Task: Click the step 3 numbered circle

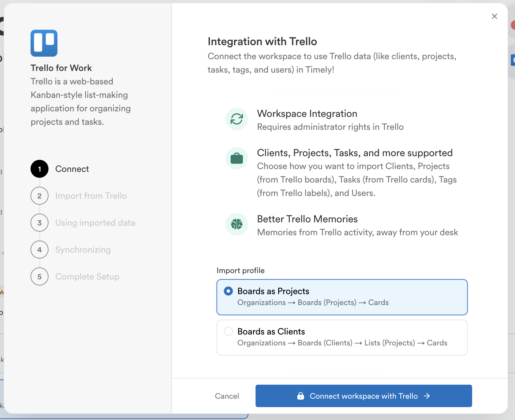Action: (39, 223)
